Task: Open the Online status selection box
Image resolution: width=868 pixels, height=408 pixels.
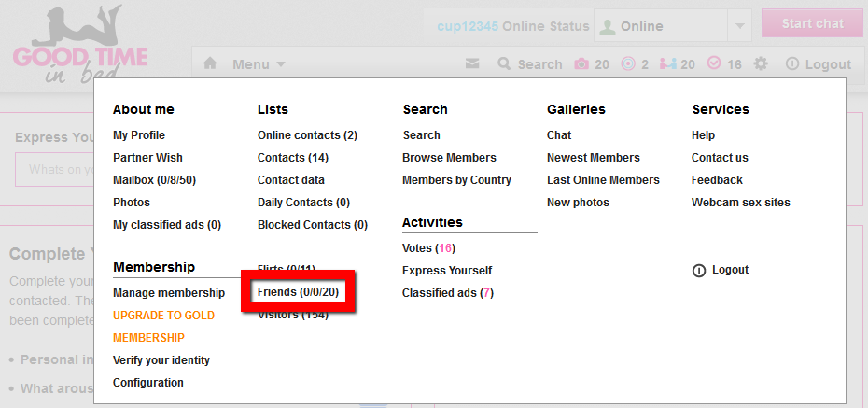Action: click(x=659, y=26)
